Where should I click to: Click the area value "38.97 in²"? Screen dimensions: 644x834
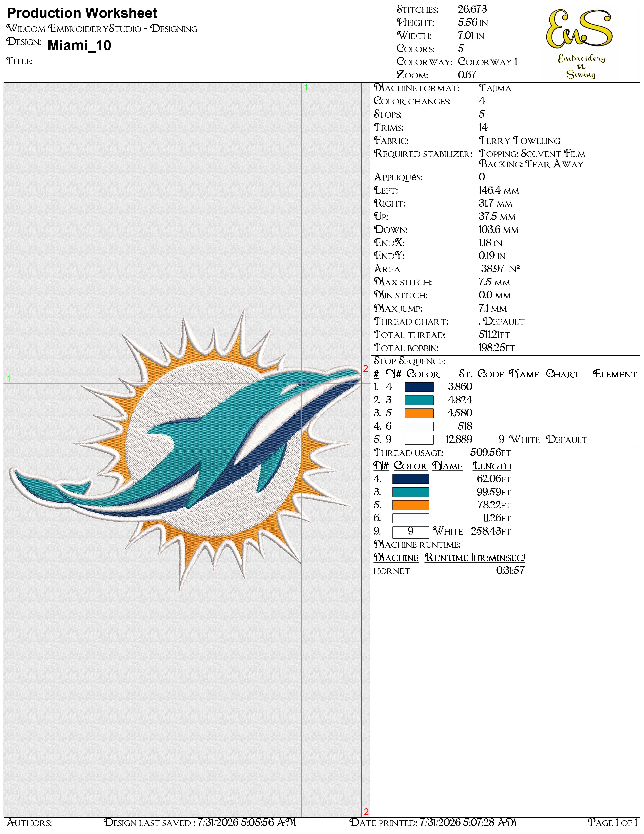point(501,268)
